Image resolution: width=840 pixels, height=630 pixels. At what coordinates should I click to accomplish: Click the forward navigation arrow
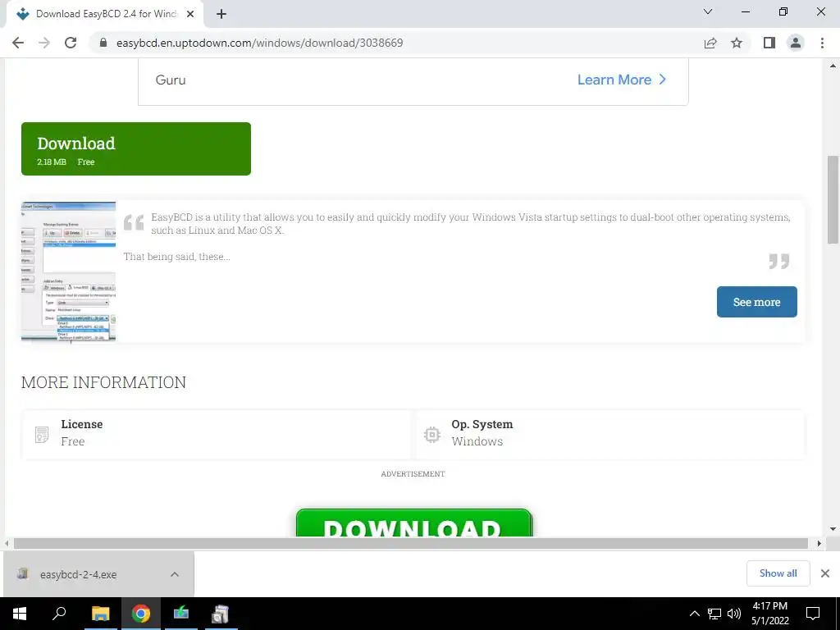44,43
